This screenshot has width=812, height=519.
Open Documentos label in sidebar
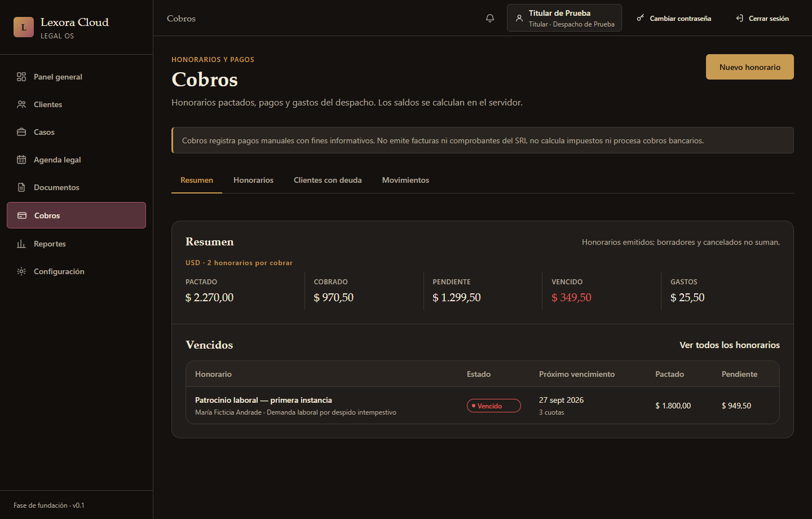click(56, 187)
